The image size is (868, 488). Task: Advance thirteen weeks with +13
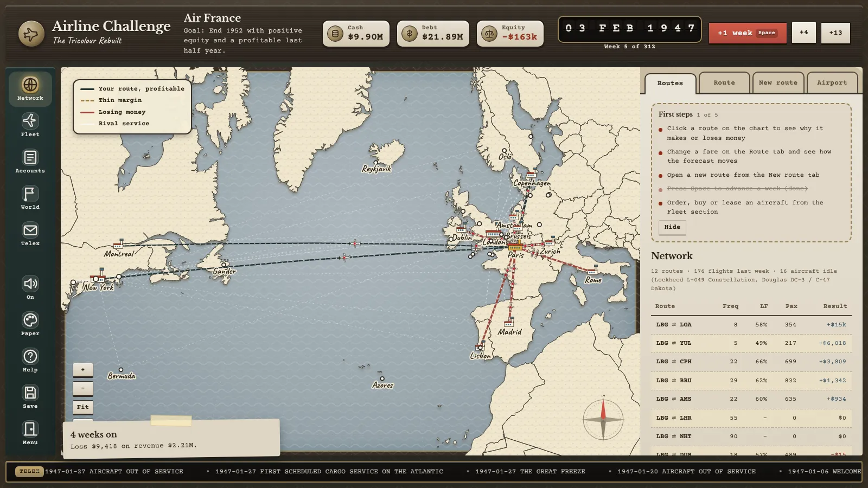[835, 33]
